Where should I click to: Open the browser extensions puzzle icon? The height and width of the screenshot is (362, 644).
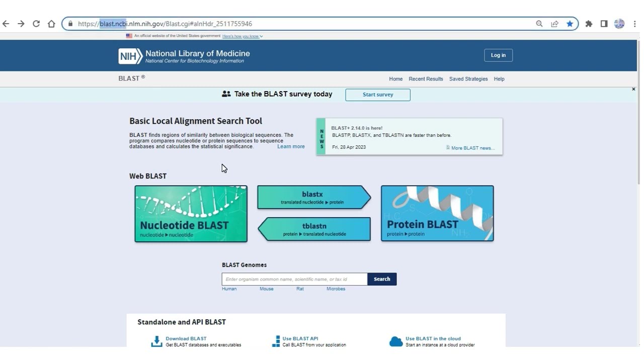(589, 24)
